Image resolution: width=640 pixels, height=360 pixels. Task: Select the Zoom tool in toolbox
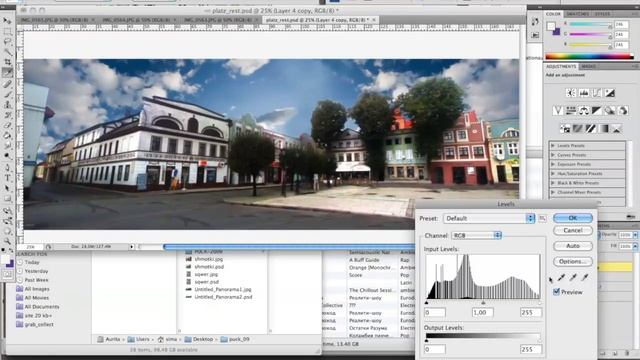[7, 241]
